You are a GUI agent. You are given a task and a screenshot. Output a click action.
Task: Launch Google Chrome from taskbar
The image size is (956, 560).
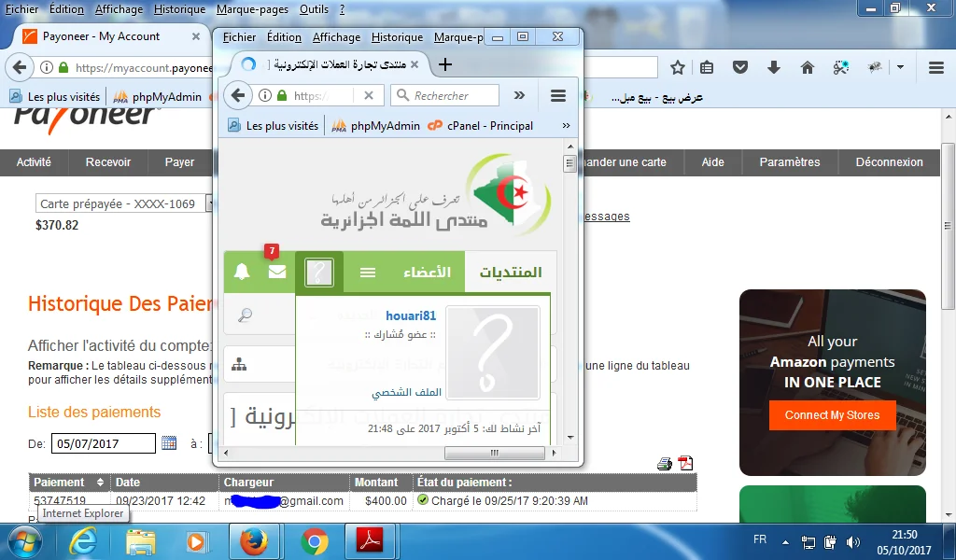[x=315, y=541]
